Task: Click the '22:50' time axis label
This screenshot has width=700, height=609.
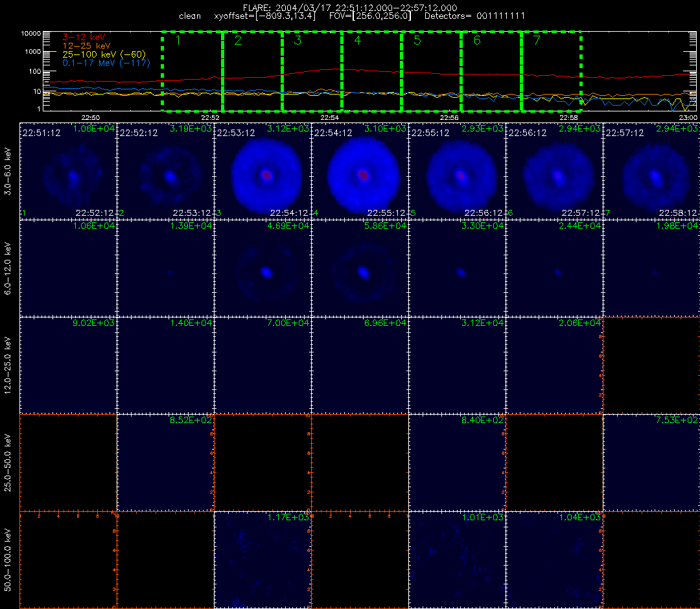Action: [91, 117]
